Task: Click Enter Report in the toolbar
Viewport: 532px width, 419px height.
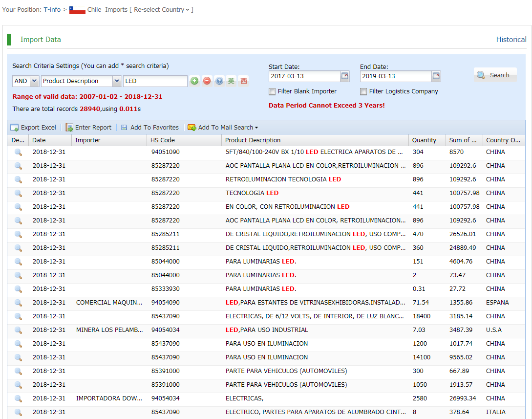Action: (88, 128)
